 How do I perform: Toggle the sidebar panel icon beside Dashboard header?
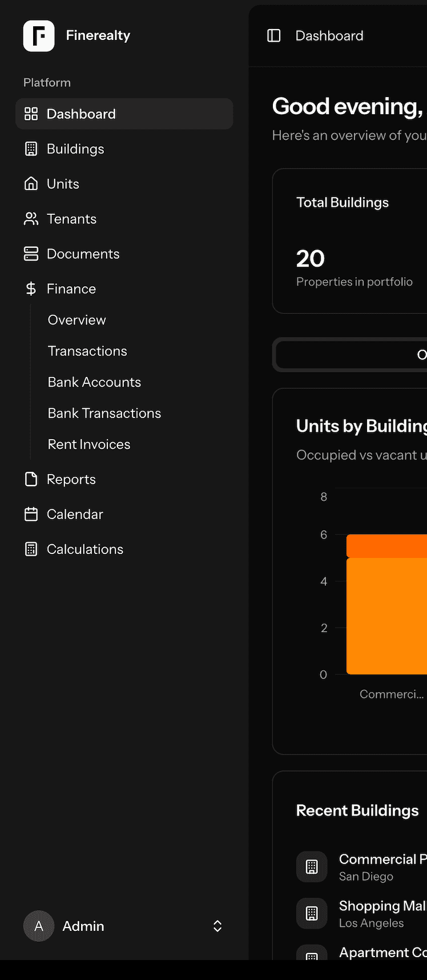(x=273, y=35)
